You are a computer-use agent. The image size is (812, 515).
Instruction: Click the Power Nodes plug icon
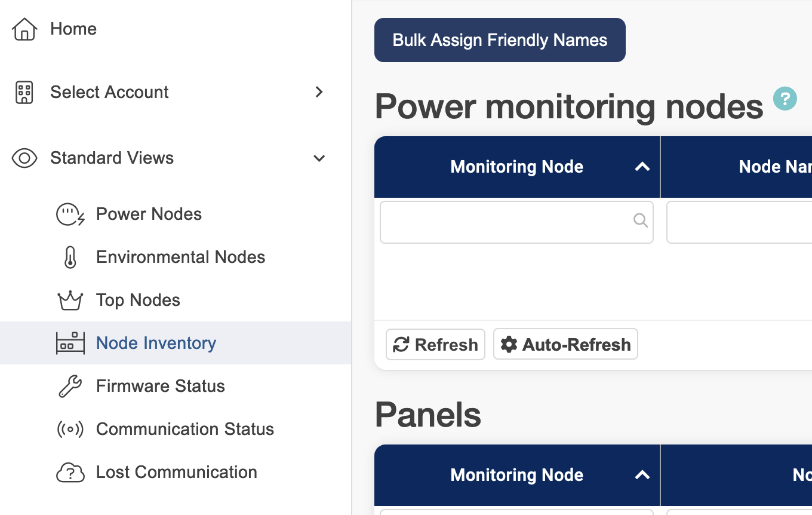click(x=70, y=214)
